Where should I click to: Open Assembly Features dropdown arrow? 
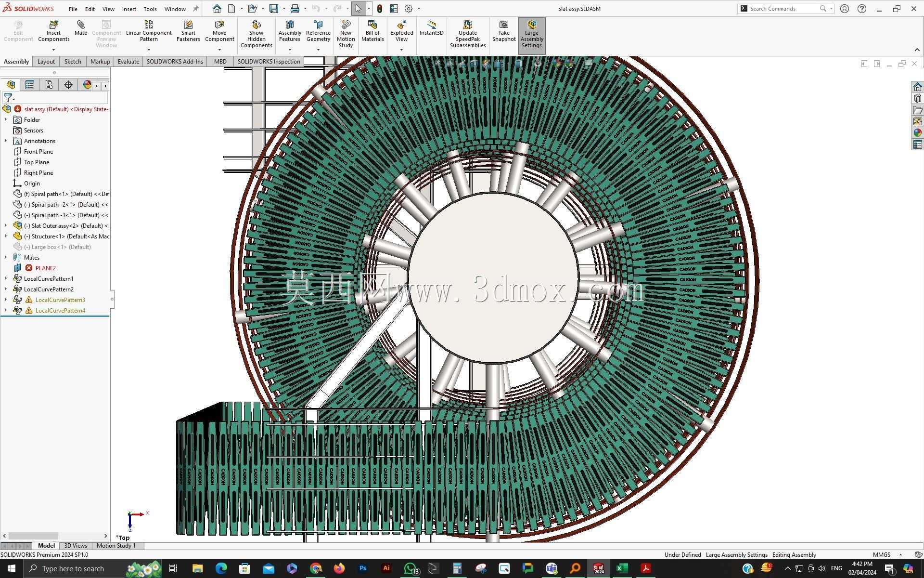point(290,50)
